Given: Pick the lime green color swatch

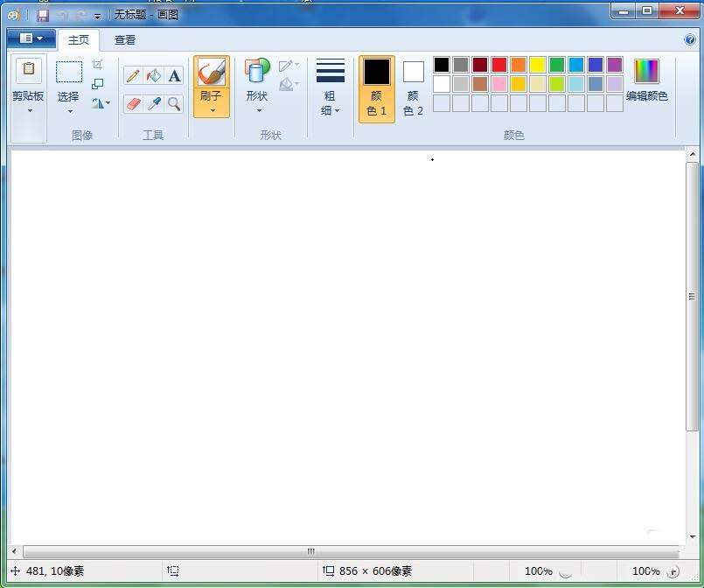Looking at the screenshot, I should coord(557,84).
